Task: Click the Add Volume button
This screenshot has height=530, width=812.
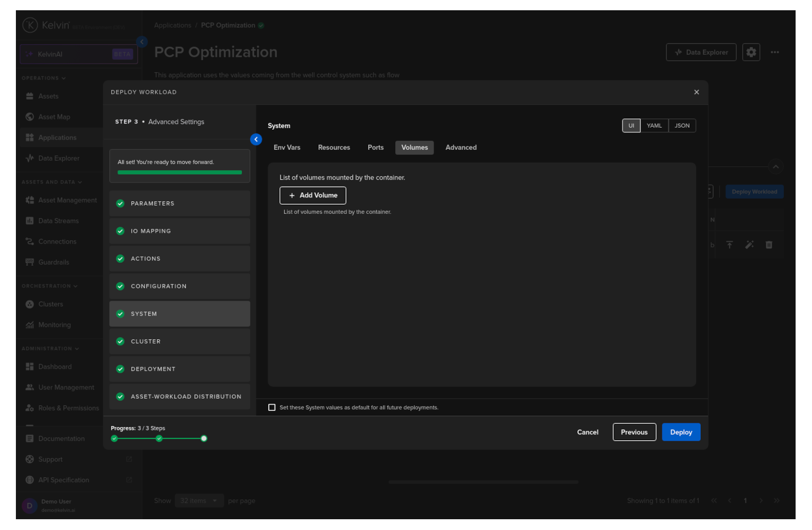Action: 313,195
